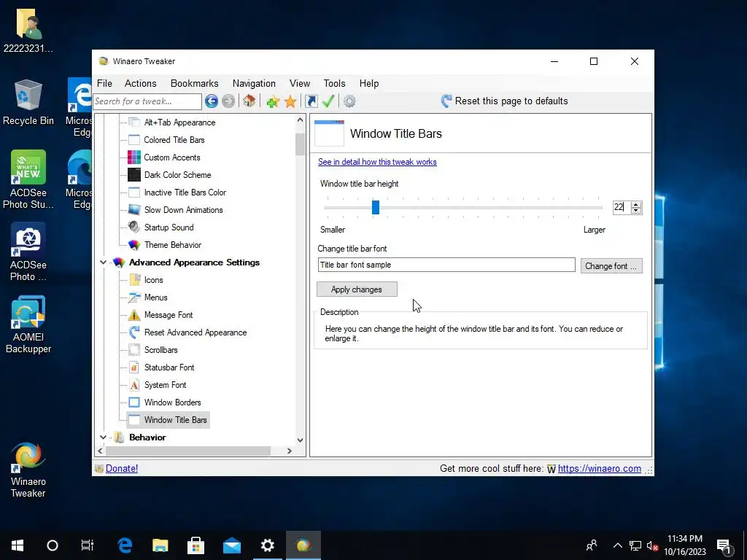The image size is (747, 560).
Task: Collapse the Behavior category chevron
Action: point(103,437)
